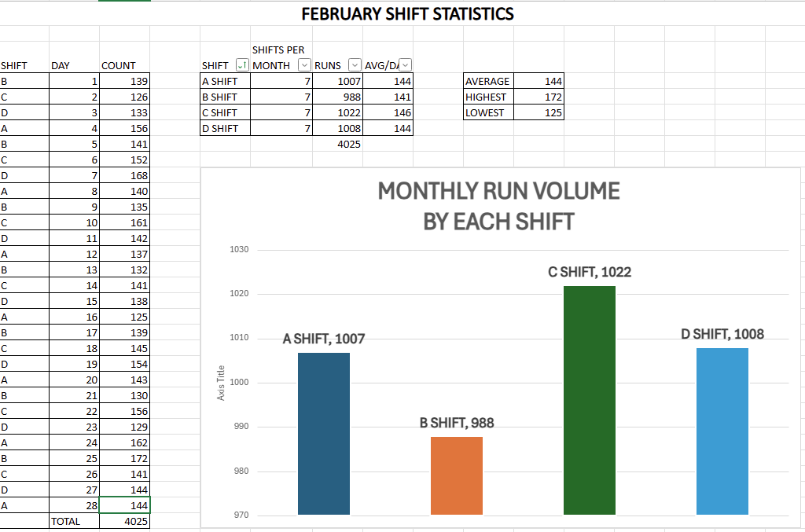Expand the RUNS column filter dropdown
The image size is (805, 532).
click(x=354, y=65)
